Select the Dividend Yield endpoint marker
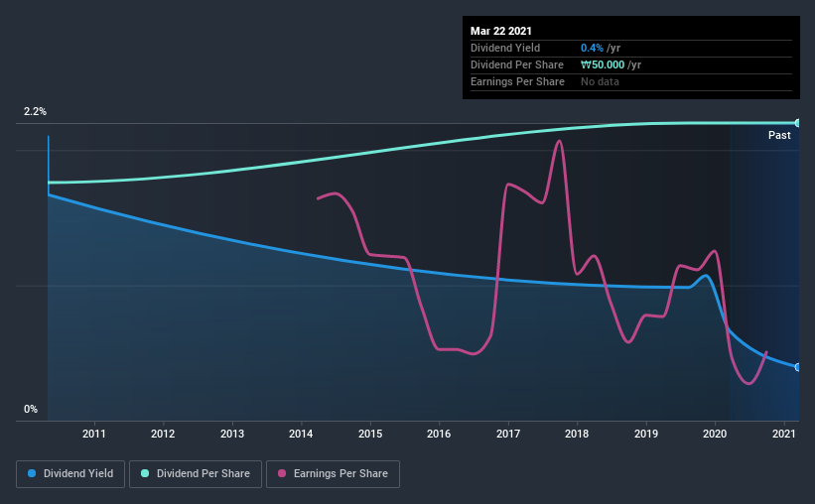 point(797,367)
